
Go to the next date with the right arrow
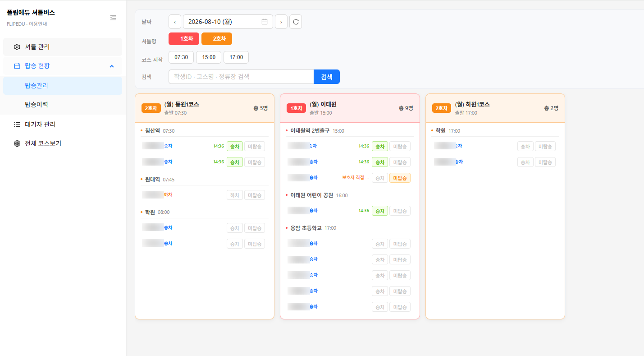tap(281, 22)
